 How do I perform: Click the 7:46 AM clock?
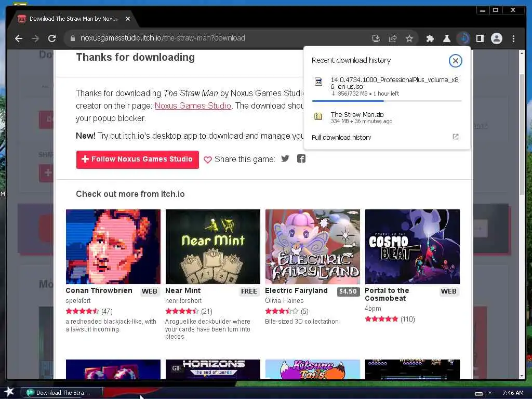[x=513, y=393]
